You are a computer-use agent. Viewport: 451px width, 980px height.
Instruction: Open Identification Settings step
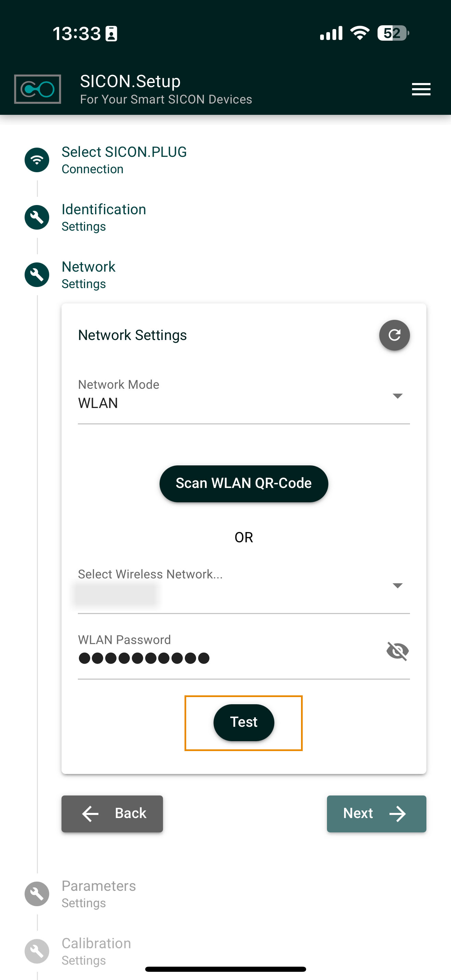tap(104, 217)
